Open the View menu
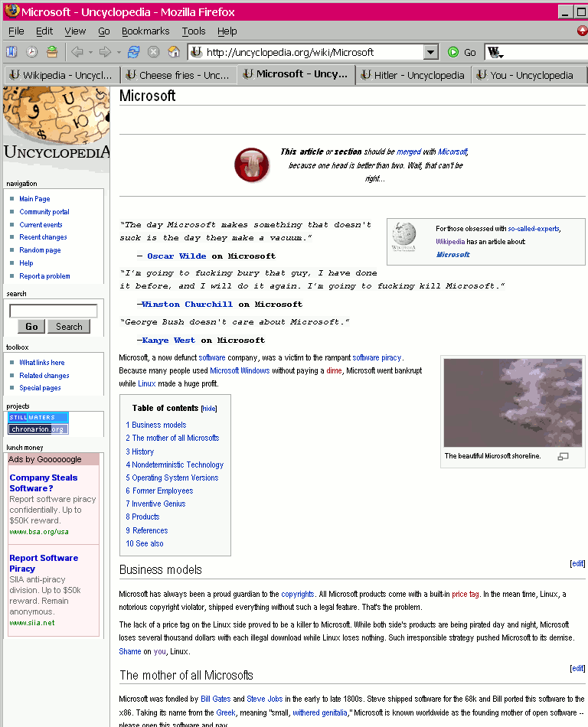Viewport: 588px width, 727px height. (75, 31)
